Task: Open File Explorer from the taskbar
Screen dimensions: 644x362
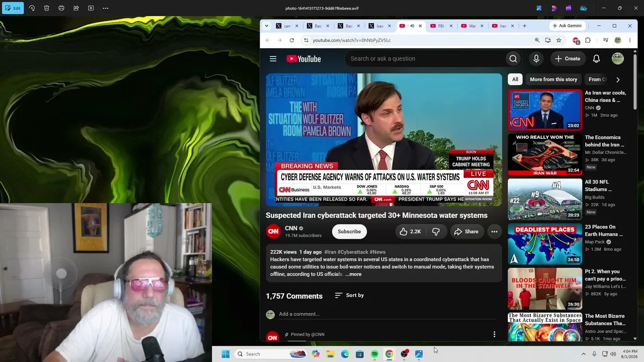Action: pos(330,354)
